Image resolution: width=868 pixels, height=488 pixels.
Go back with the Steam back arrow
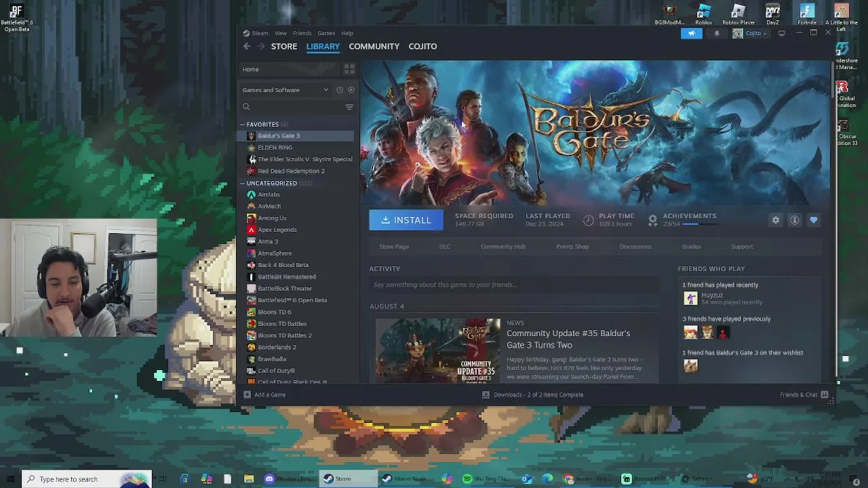click(247, 46)
